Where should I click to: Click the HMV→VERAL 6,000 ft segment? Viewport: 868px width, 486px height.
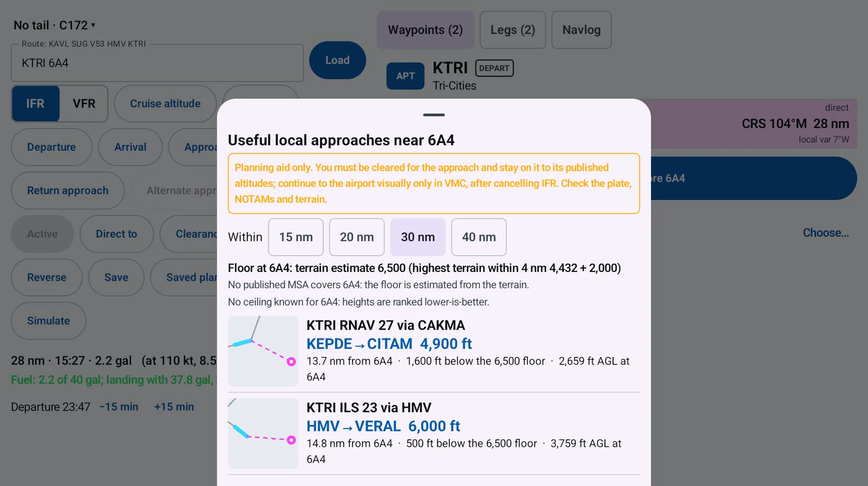(383, 426)
